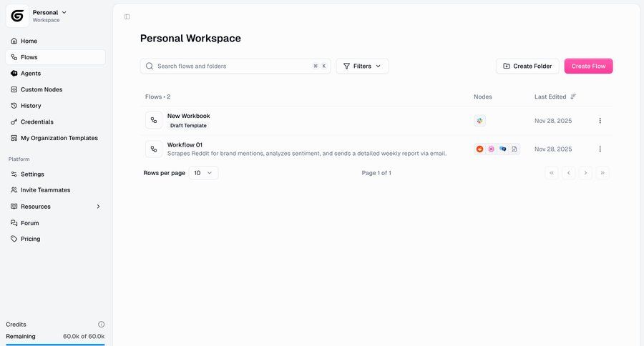The height and width of the screenshot is (346, 644).
Task: Go to the previous page
Action: (x=568, y=173)
